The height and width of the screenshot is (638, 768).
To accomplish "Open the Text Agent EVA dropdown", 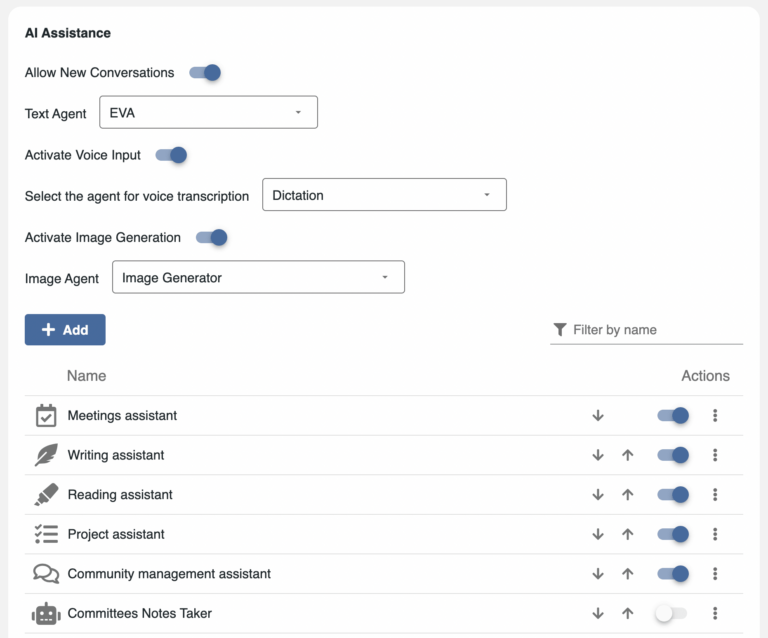I will 208,113.
